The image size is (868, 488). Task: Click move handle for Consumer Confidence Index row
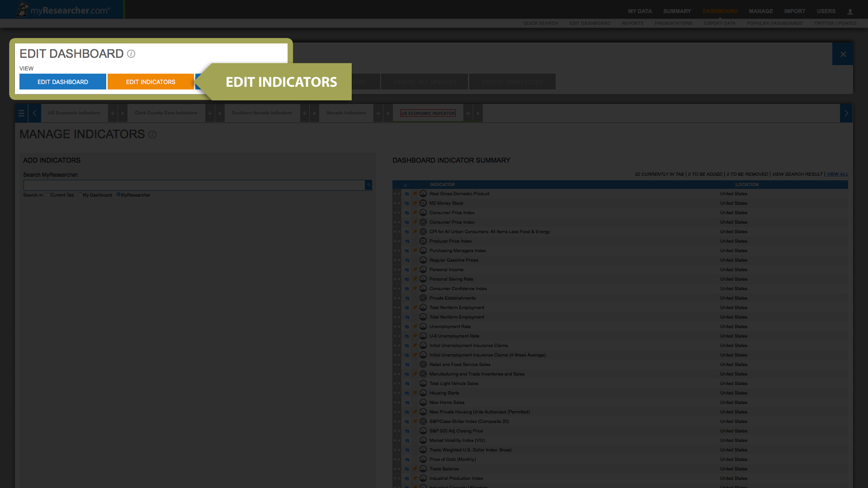pyautogui.click(x=395, y=289)
